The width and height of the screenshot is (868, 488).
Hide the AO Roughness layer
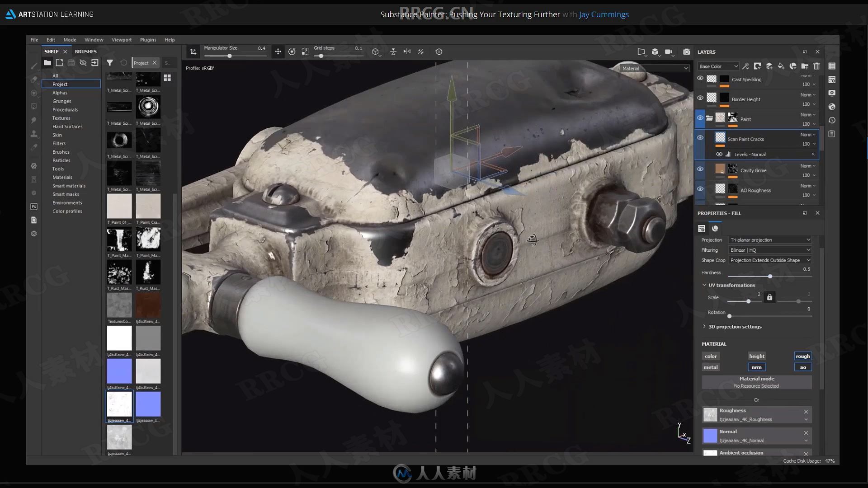coord(700,189)
